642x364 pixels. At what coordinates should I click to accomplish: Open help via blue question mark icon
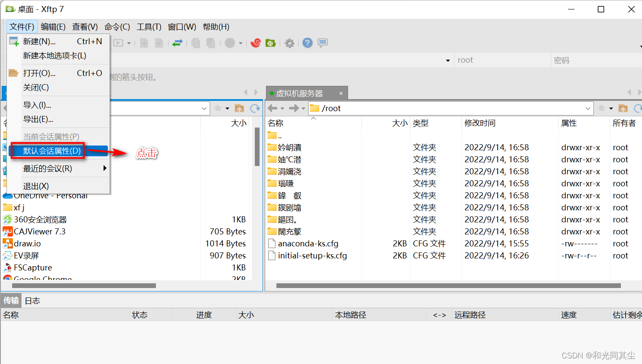pos(307,43)
